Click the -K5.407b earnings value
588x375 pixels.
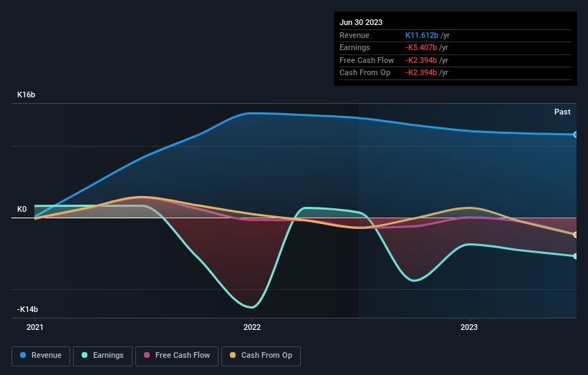(420, 47)
